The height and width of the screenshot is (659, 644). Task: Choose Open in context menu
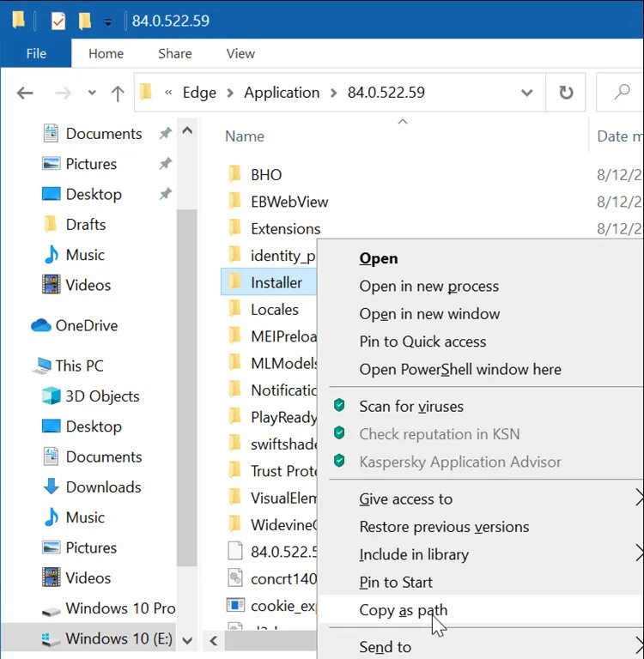(x=379, y=258)
